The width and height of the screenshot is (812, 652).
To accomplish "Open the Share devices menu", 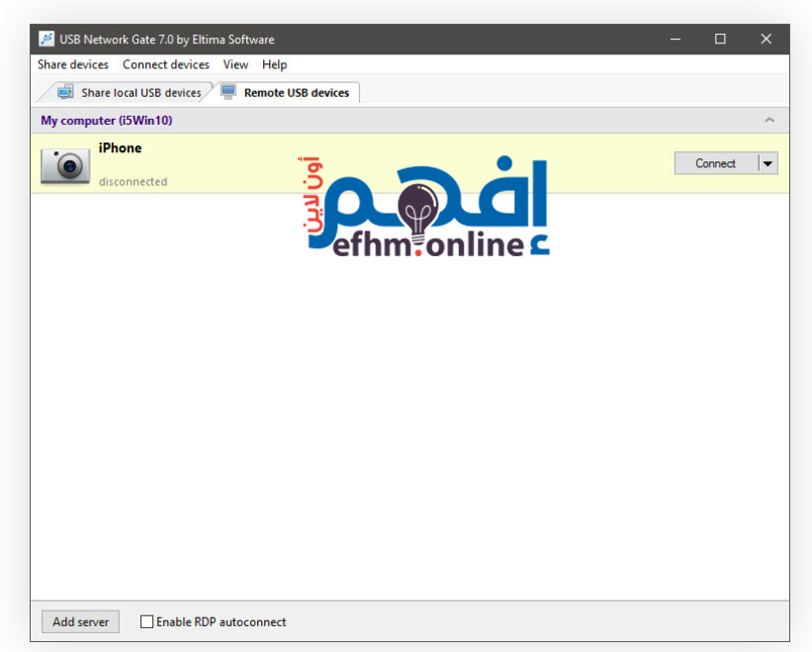I will [73, 64].
